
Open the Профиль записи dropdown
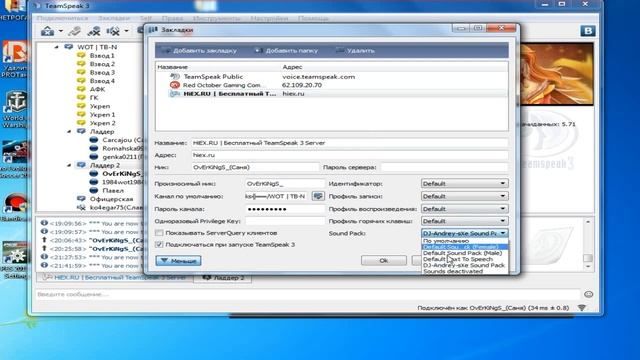[x=464, y=196]
